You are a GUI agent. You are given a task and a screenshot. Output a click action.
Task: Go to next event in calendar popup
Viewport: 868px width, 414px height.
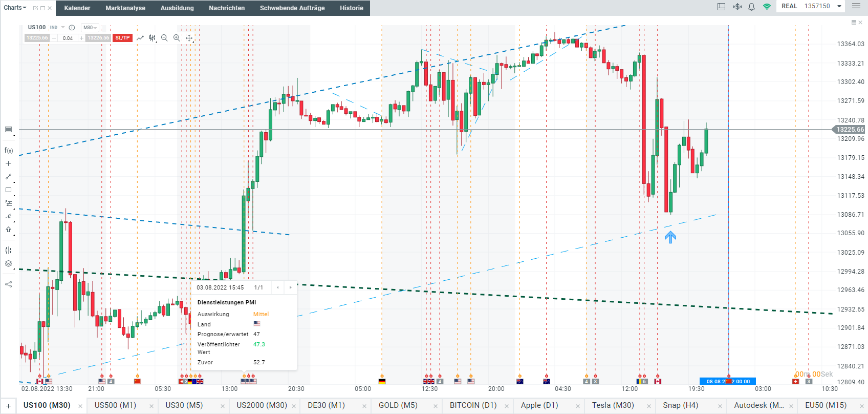pos(290,287)
